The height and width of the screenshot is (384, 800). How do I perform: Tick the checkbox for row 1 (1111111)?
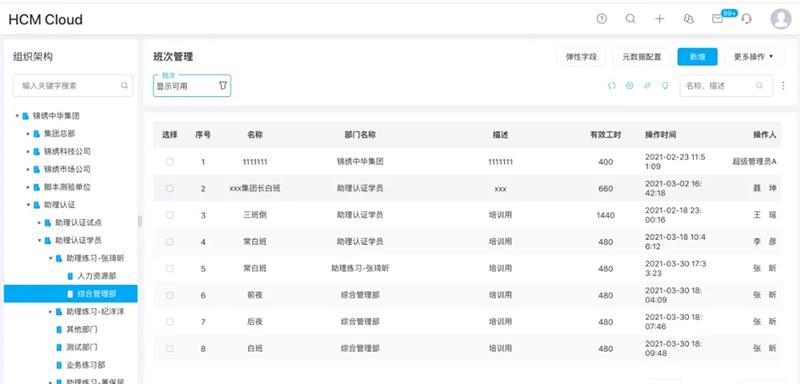click(x=169, y=162)
